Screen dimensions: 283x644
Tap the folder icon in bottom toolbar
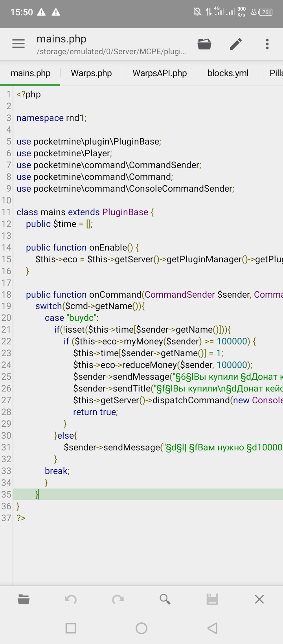pyautogui.click(x=24, y=599)
